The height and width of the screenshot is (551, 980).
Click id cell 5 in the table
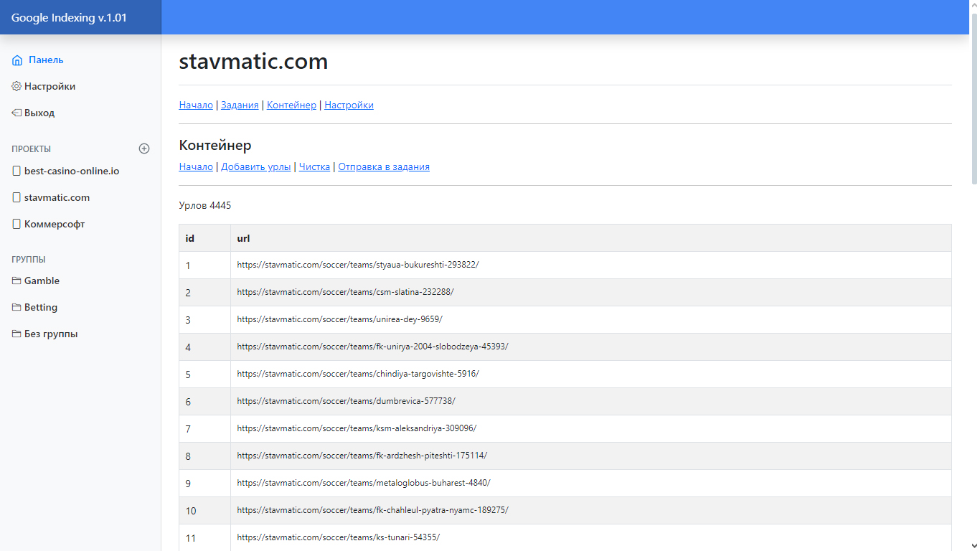204,375
